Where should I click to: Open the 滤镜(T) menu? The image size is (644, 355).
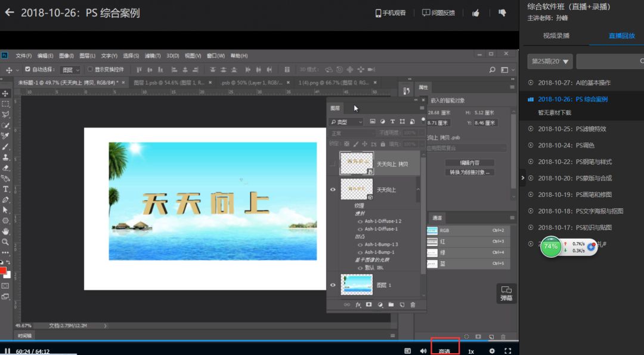[x=152, y=56]
